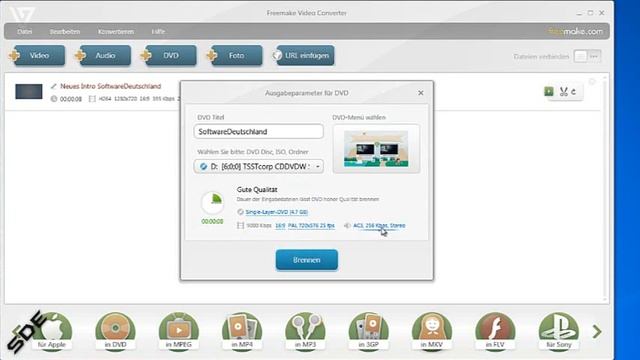Click the pencil rename icon

(x=53, y=86)
